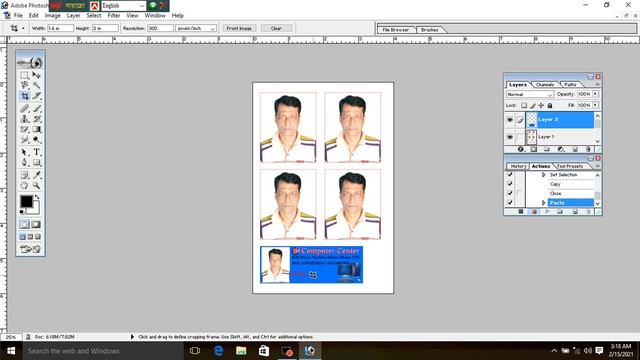Delete layer using Layers panel trash icon
The image size is (640, 360).
[x=588, y=149]
